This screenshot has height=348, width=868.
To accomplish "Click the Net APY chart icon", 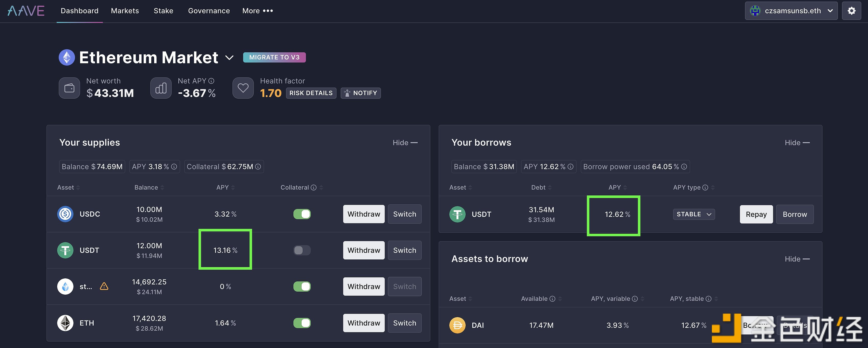I will (161, 88).
